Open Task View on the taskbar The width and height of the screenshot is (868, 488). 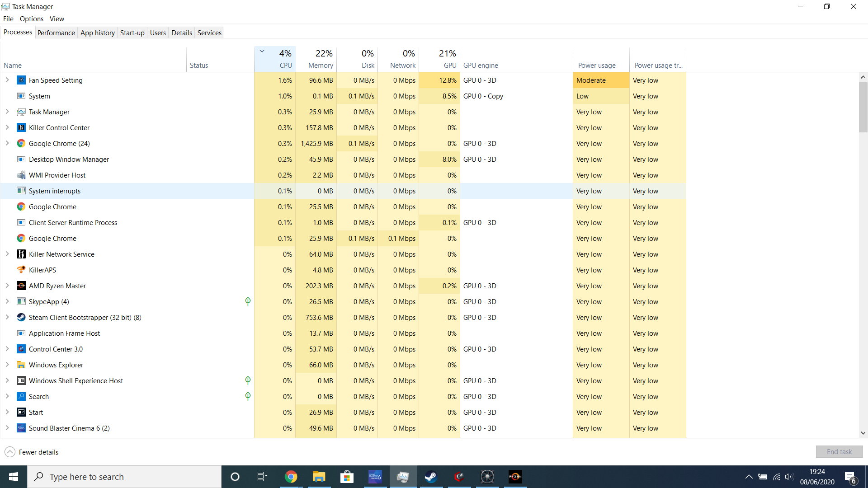pos(262,477)
